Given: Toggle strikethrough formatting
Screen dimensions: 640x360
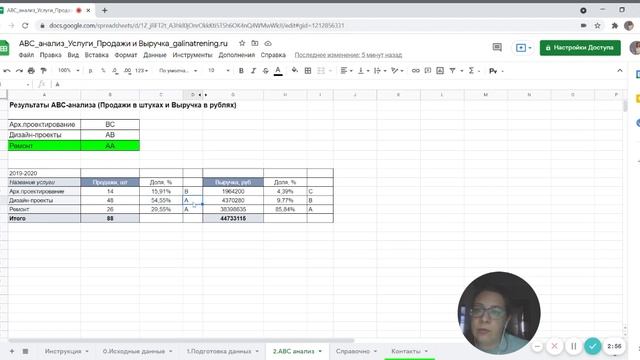Looking at the screenshot, I should pos(265,71).
